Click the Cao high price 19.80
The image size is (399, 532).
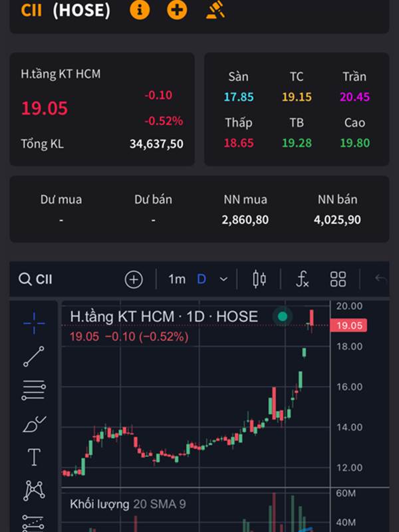tap(354, 143)
